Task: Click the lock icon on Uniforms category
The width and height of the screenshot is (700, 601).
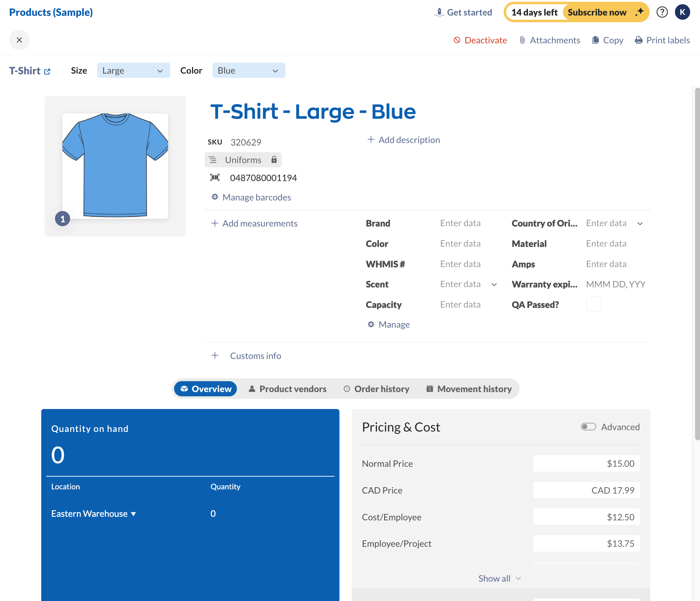Action: (x=275, y=160)
